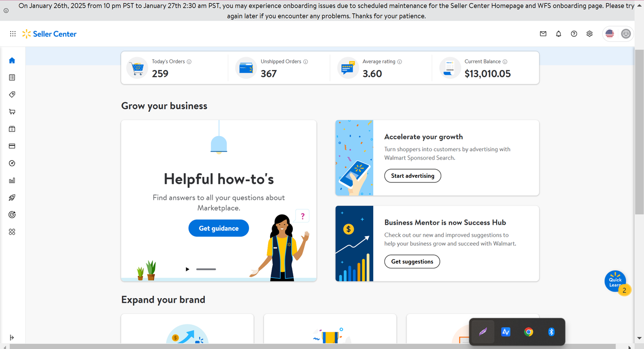Open the list-style Items icon in sidebar

(x=12, y=78)
